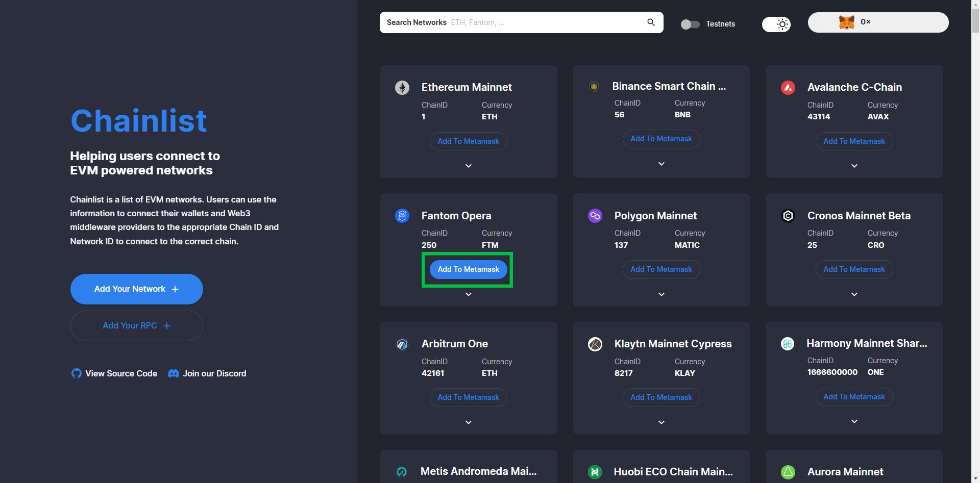Viewport: 980px width, 483px height.
Task: Click the Chainlist title heading
Action: click(x=138, y=120)
